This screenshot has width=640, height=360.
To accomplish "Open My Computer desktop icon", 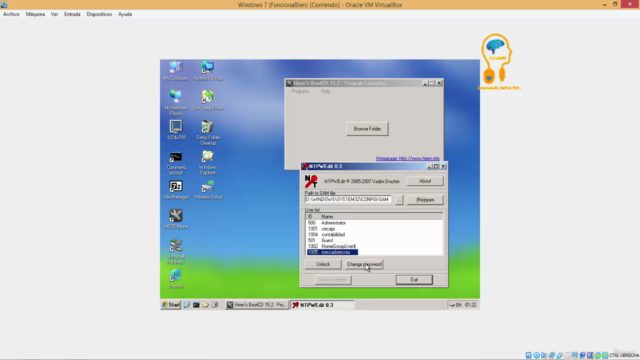I will [x=176, y=71].
